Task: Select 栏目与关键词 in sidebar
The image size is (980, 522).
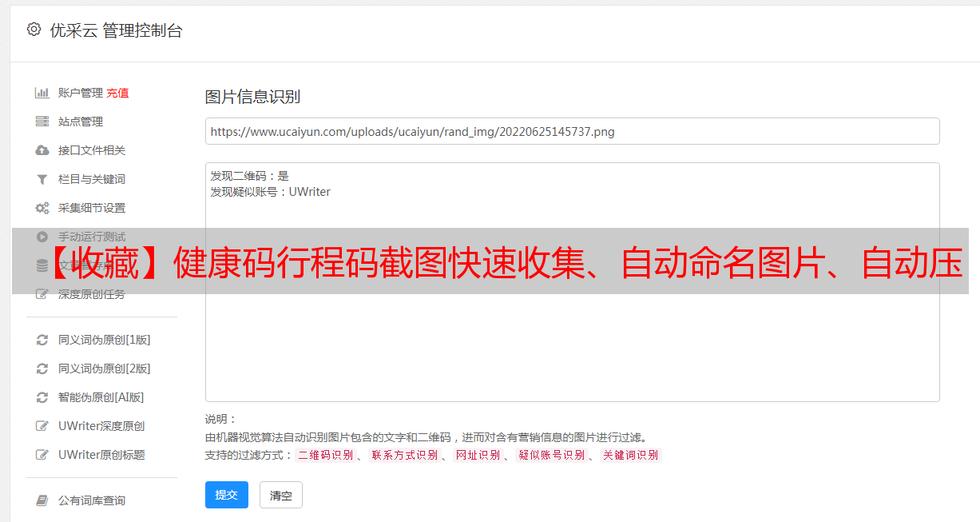Action: 92,179
